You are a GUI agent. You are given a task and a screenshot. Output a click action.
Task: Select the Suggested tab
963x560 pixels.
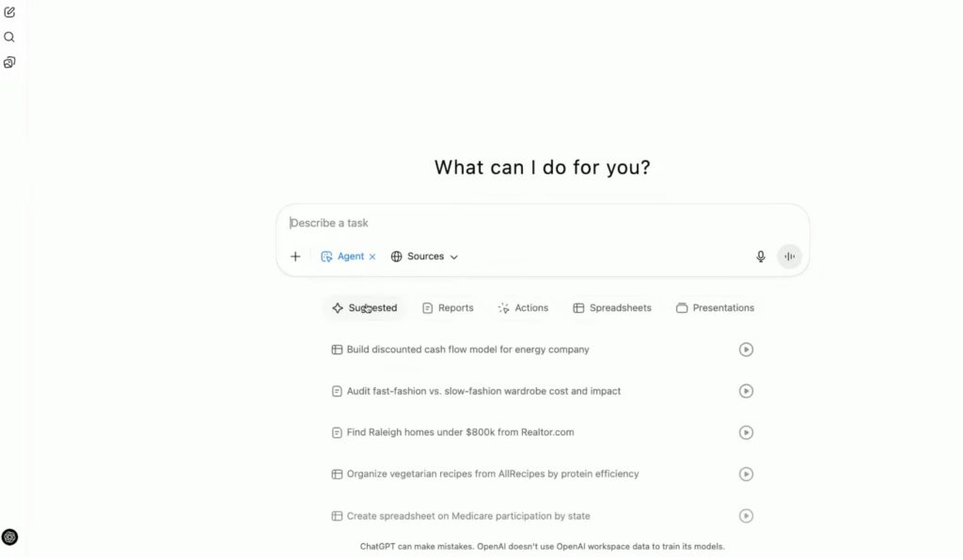click(x=365, y=308)
